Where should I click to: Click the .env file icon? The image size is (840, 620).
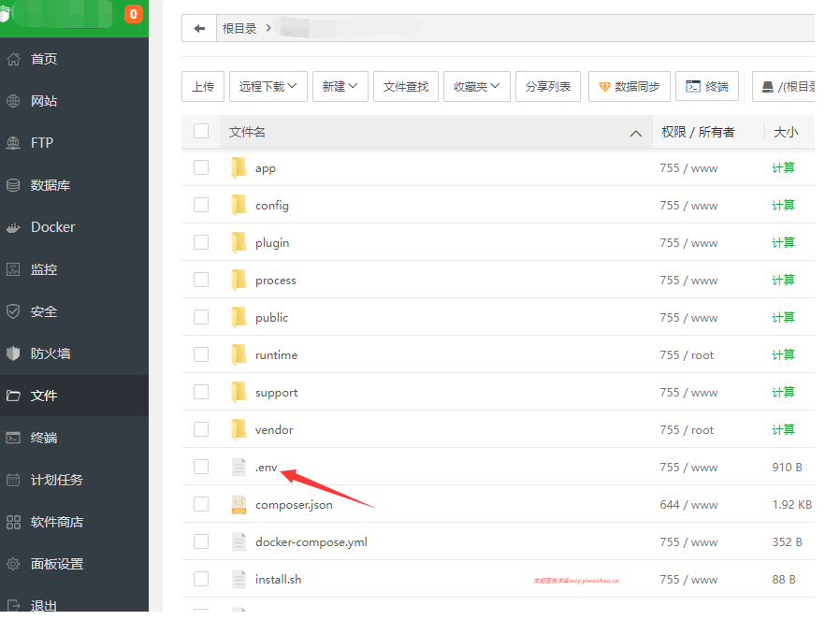pyautogui.click(x=239, y=468)
